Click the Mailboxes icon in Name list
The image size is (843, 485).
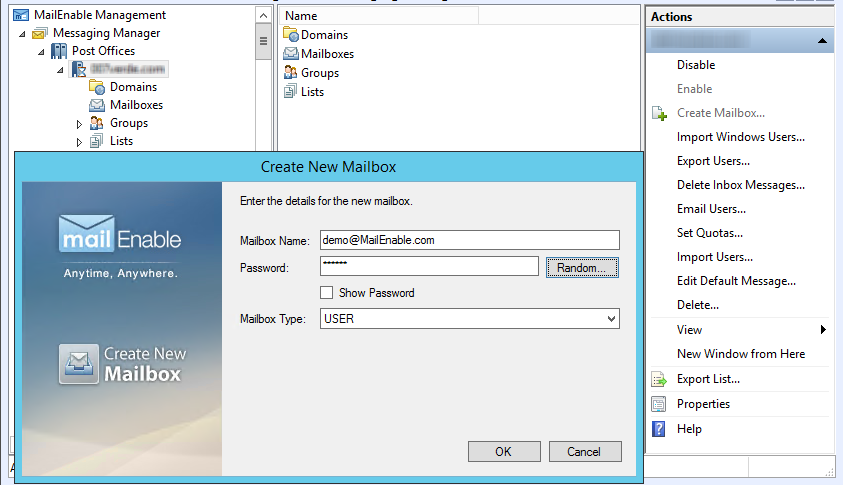pos(290,54)
